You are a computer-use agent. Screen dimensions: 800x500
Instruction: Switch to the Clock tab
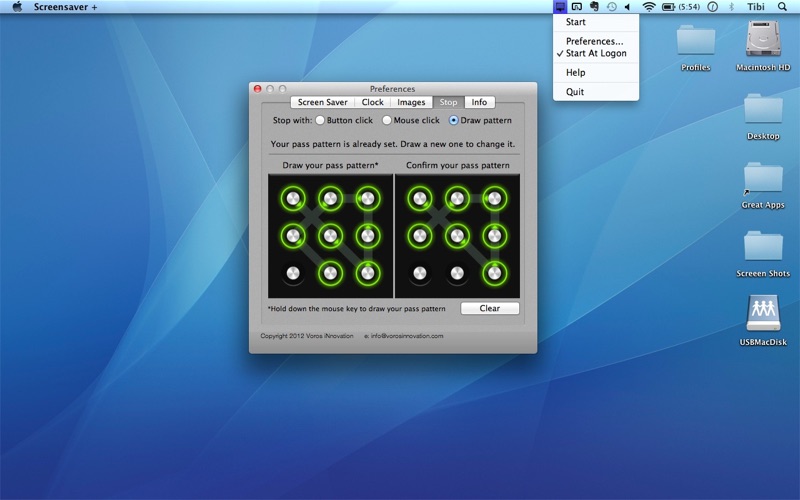point(372,102)
